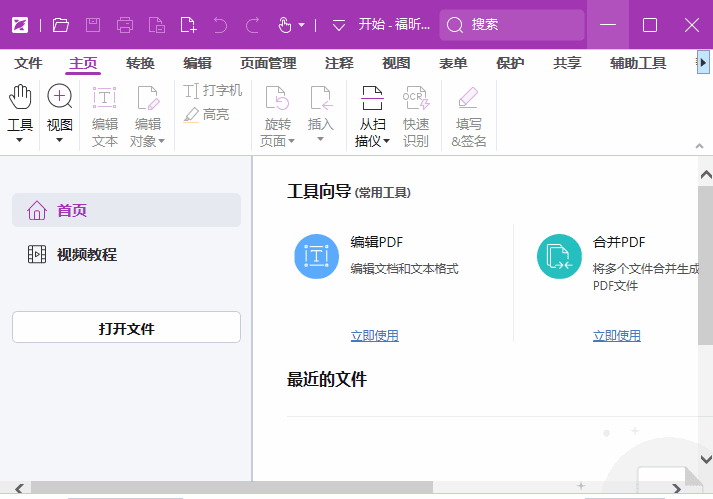Image resolution: width=713 pixels, height=499 pixels.
Task: Click the vertical scrollbar up arrow
Action: [706, 174]
